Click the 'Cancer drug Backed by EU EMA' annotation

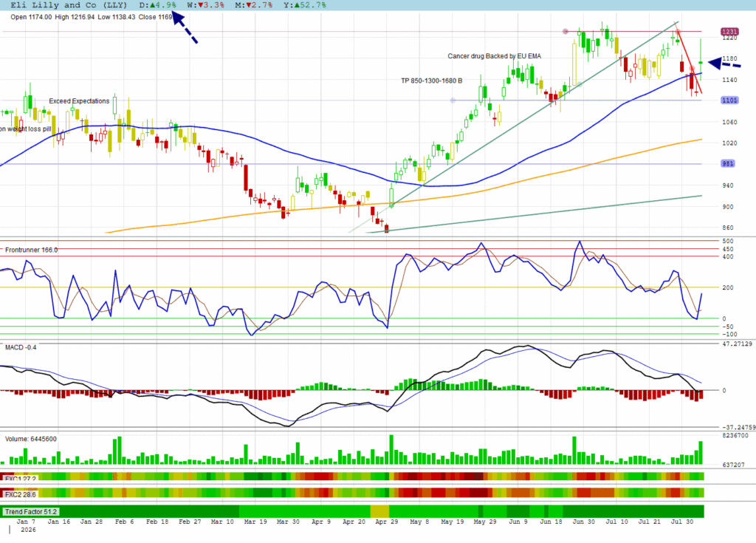click(494, 56)
